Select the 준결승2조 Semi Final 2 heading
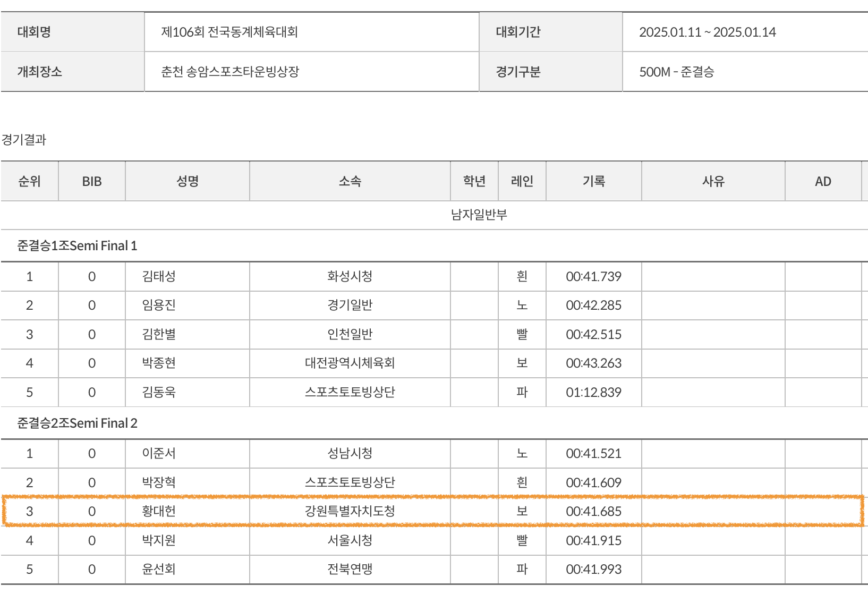Screen dimensions: 868x594 click(x=77, y=423)
